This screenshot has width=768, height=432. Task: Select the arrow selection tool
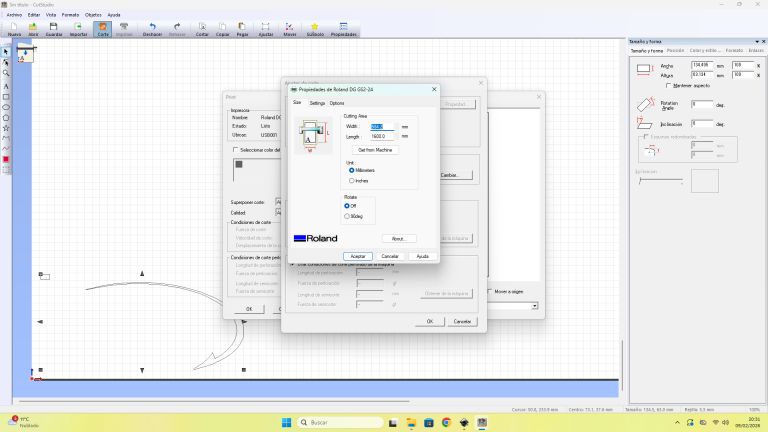coord(6,52)
